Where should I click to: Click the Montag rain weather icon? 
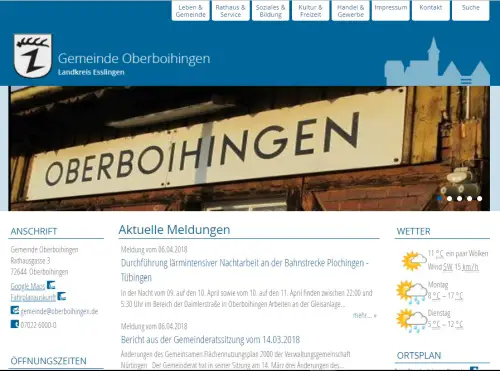tap(411, 292)
